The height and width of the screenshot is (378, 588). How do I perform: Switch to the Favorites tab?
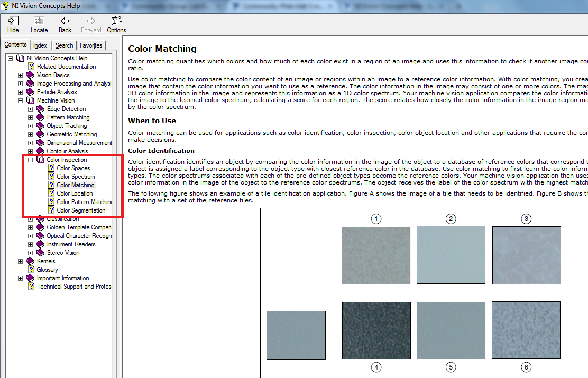91,45
